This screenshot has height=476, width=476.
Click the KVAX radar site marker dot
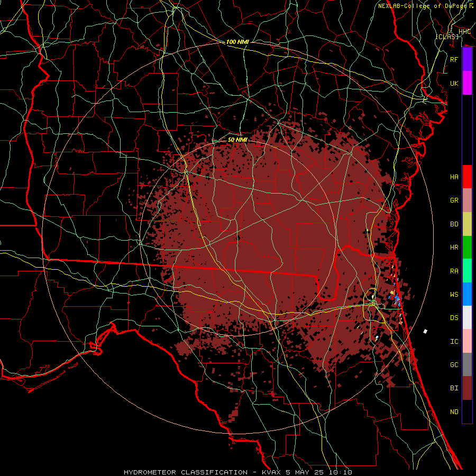point(239,238)
